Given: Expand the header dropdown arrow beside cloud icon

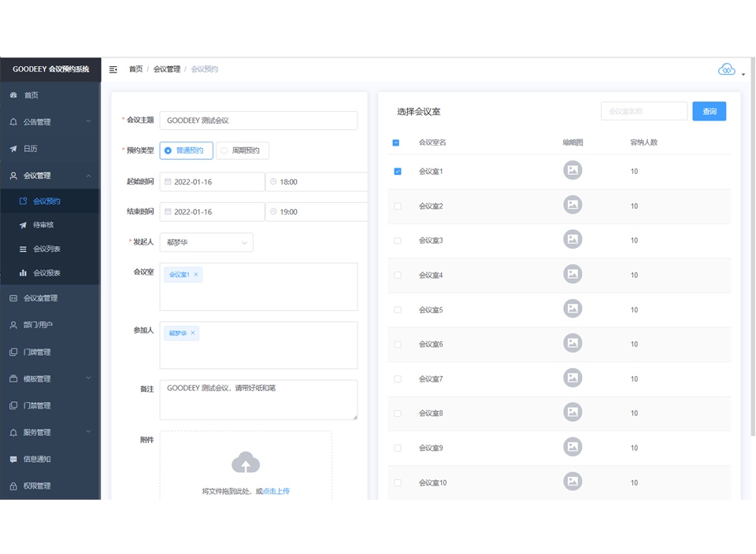Looking at the screenshot, I should coord(743,74).
